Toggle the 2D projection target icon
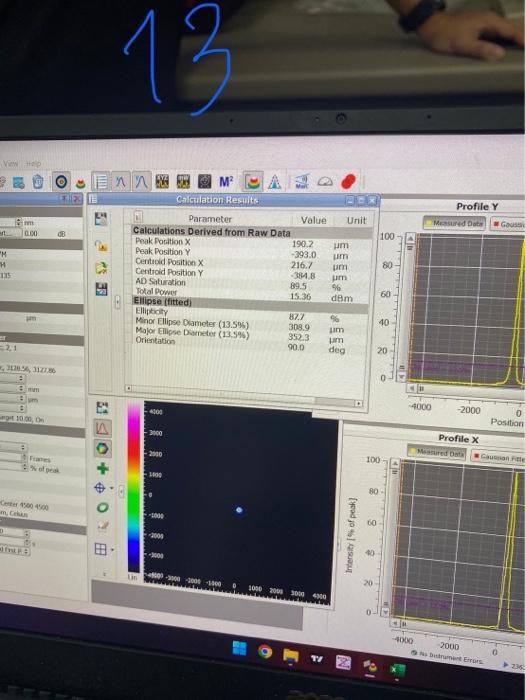 (x=62, y=182)
